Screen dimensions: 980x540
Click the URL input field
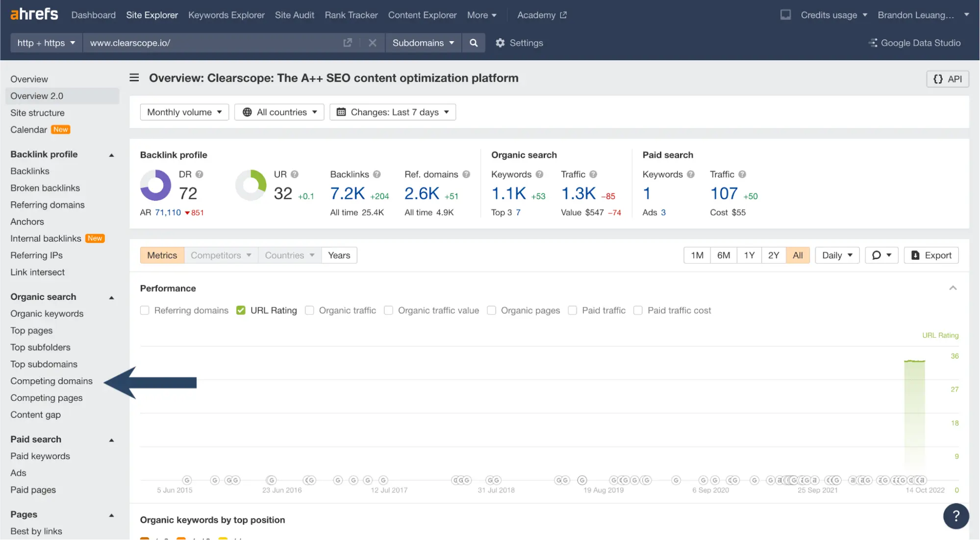click(x=211, y=43)
